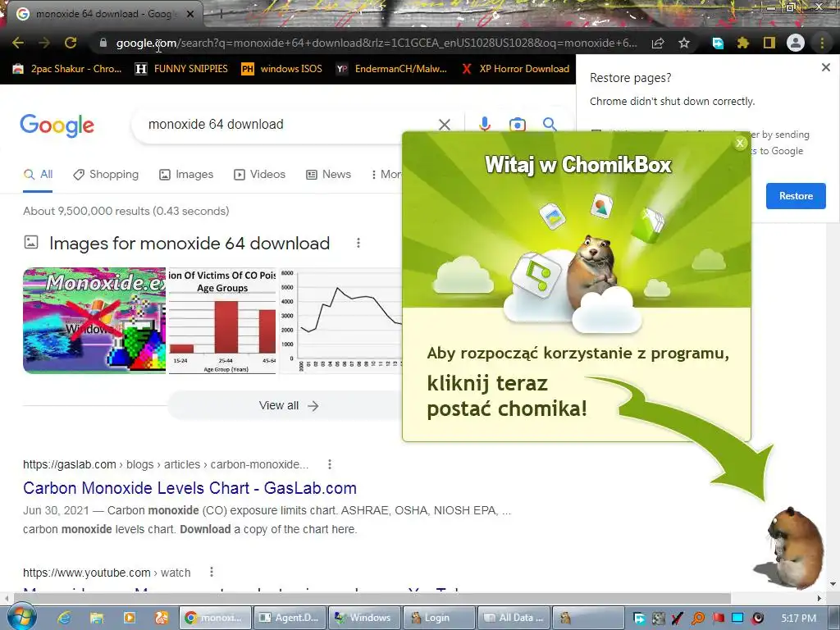840x630 pixels.
Task: Switch to the Images tab
Action: click(186, 175)
